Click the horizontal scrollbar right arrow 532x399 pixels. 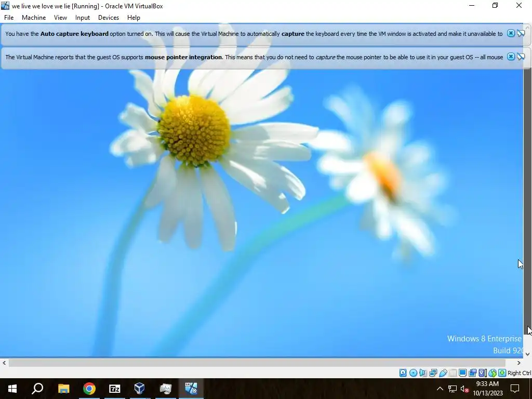tap(519, 363)
